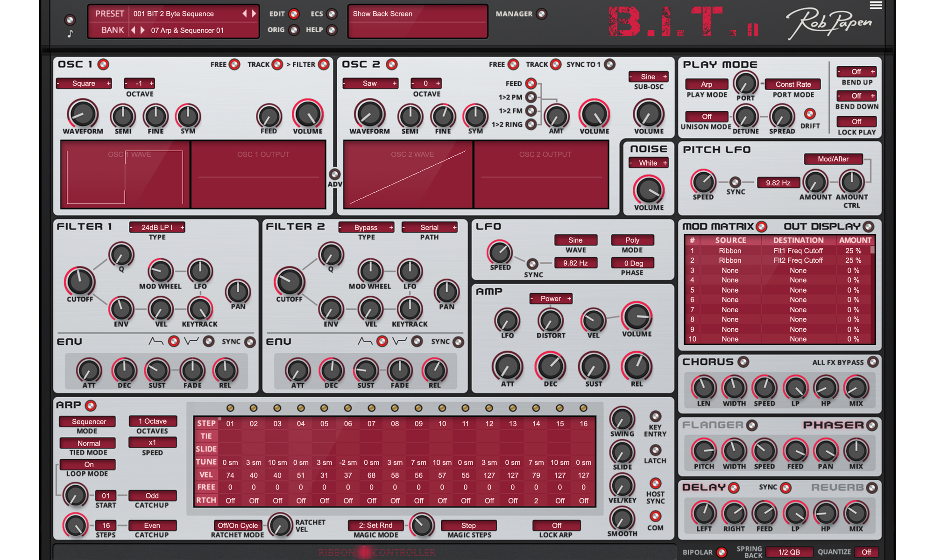The height and width of the screenshot is (560, 934).
Task: Enable the Chorus effect
Action: coord(743,362)
